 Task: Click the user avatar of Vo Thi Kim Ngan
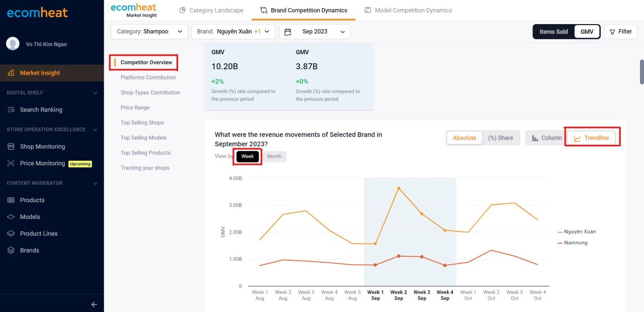[13, 44]
